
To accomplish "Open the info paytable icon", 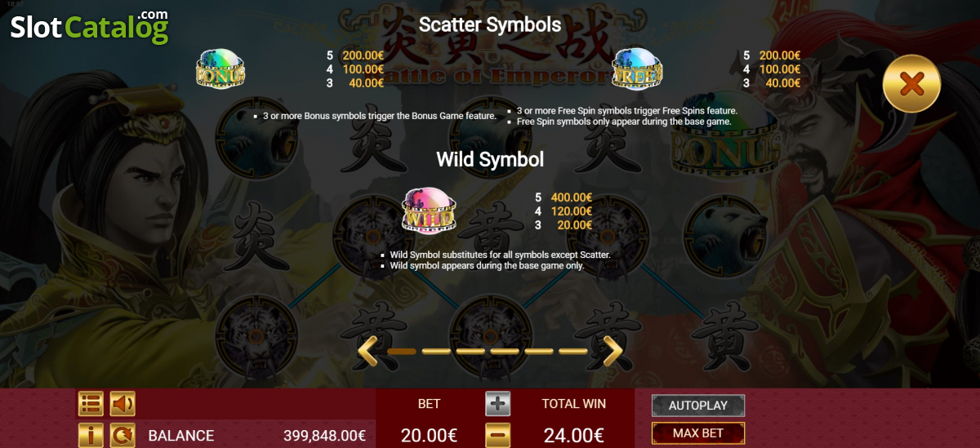I will (x=91, y=436).
